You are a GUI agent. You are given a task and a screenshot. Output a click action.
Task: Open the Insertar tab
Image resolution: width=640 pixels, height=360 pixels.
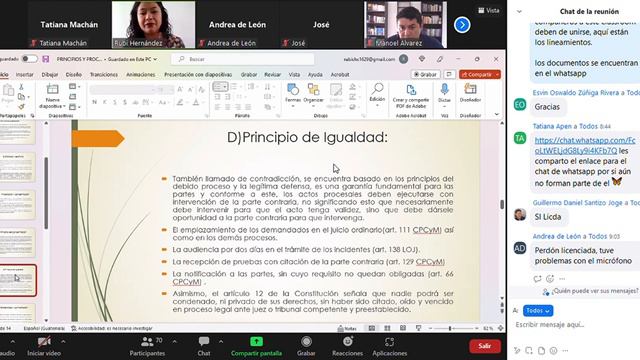(x=24, y=74)
